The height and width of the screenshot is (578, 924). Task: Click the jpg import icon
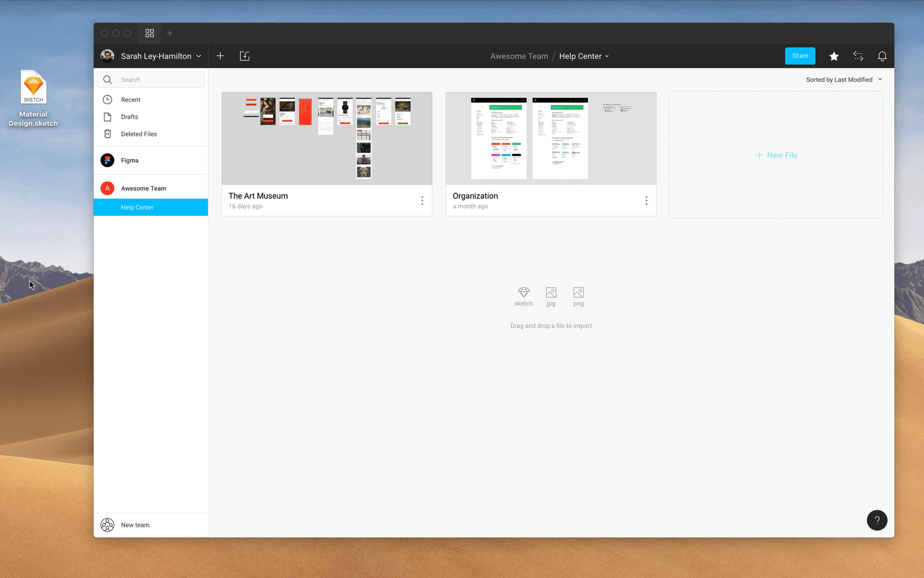click(x=551, y=292)
